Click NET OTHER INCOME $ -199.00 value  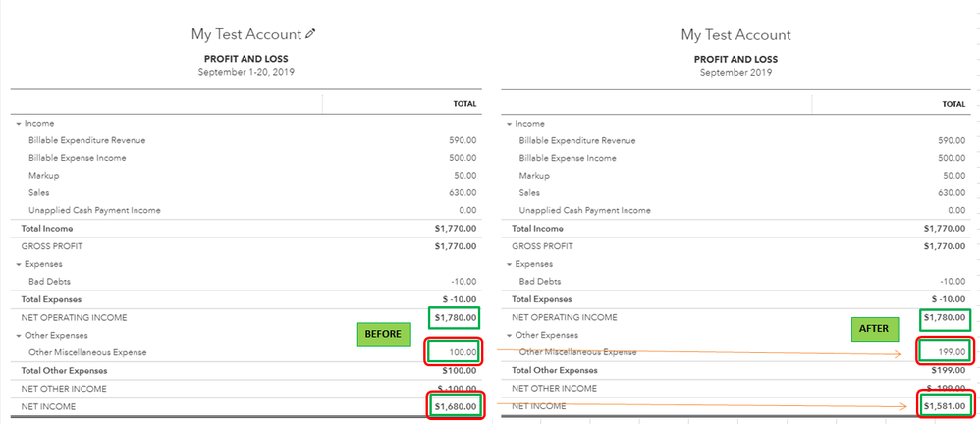(947, 389)
